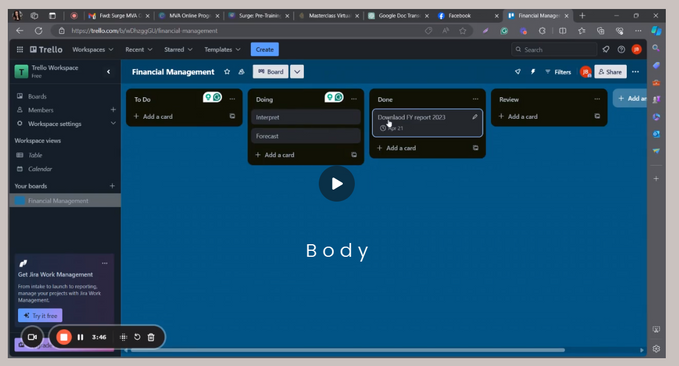The width and height of the screenshot is (679, 366).
Task: Expand the board views dropdown arrow
Action: [x=297, y=72]
